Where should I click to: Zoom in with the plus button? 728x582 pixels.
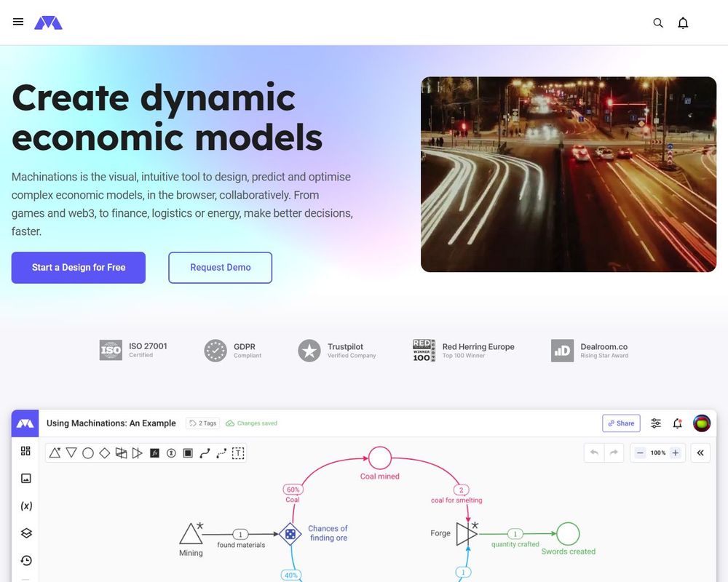[x=676, y=453]
